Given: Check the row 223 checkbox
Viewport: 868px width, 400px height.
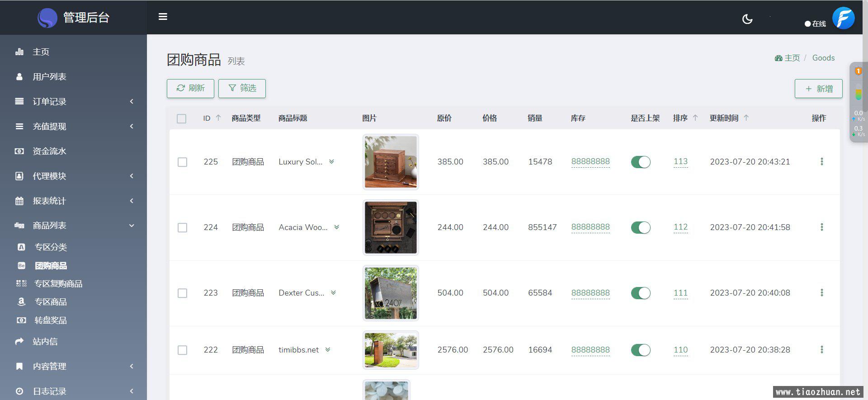Looking at the screenshot, I should pos(182,293).
